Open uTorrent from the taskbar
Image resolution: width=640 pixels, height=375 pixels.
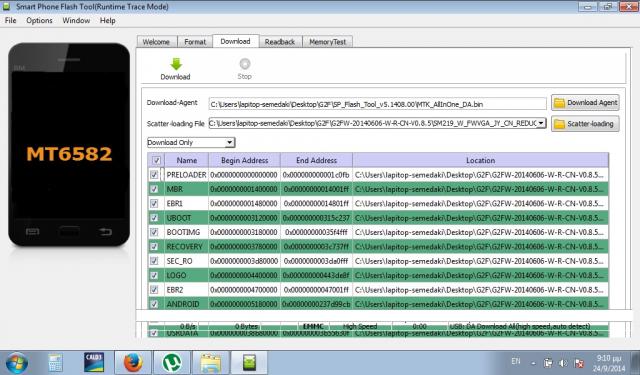point(172,362)
